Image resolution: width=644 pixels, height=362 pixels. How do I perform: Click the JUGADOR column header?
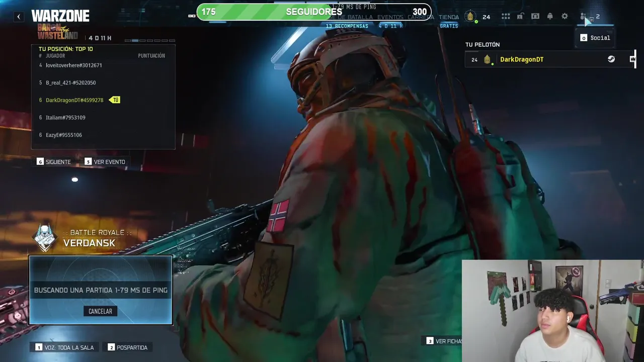55,56
